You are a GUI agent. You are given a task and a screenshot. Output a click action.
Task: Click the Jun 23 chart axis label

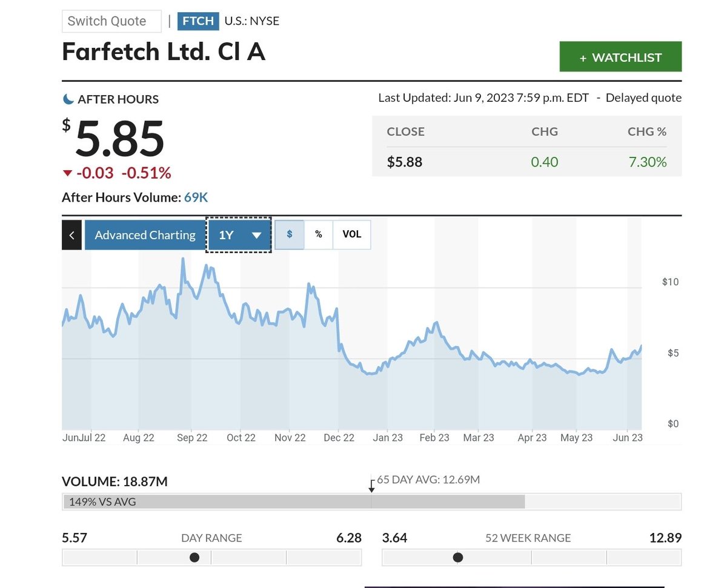pos(628,437)
